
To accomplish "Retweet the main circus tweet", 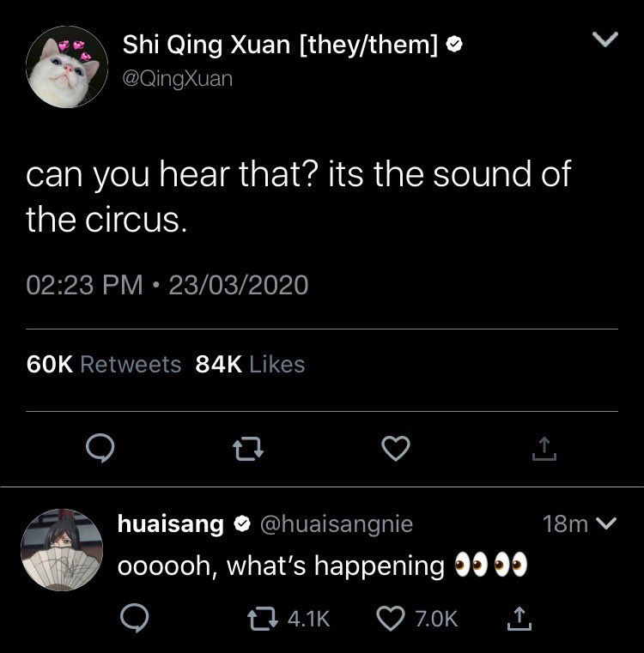I will tap(247, 449).
